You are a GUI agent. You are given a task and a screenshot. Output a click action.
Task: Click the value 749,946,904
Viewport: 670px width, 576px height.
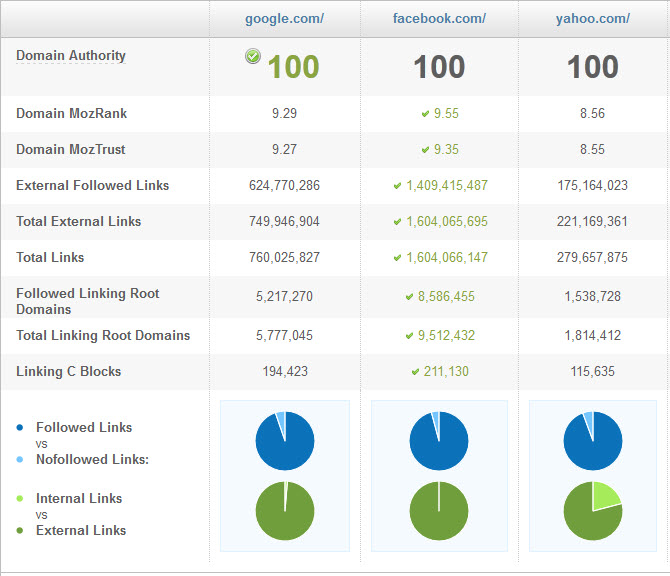(x=285, y=221)
